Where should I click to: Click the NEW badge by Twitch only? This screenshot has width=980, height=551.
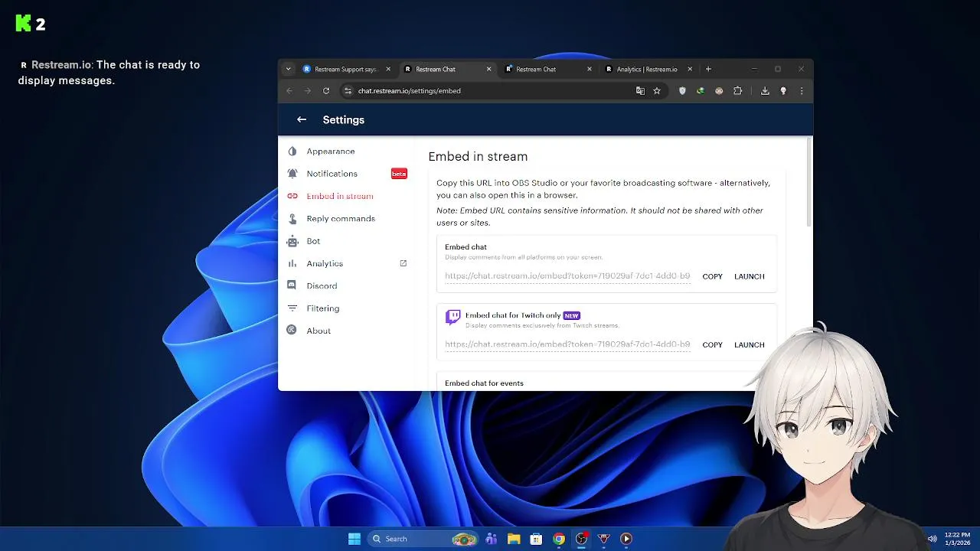[571, 315]
